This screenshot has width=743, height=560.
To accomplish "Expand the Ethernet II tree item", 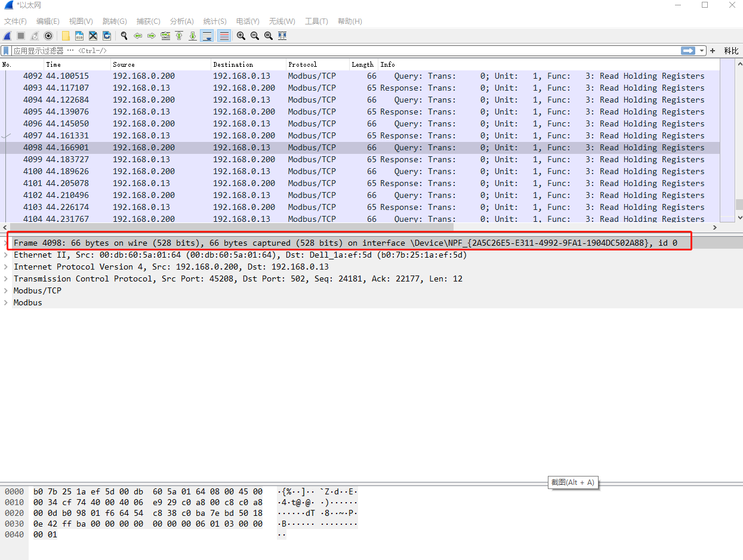I will coord(7,255).
